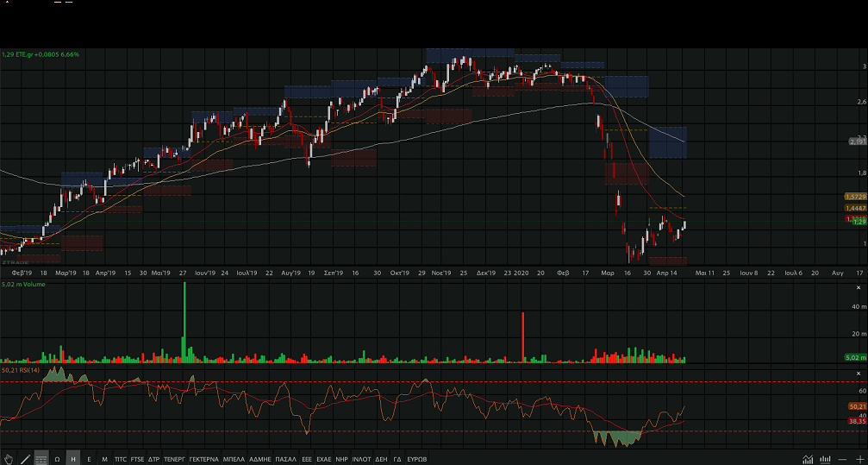This screenshot has width=868, height=465.
Task: Click the 50,21 RSI value tag
Action: click(858, 406)
